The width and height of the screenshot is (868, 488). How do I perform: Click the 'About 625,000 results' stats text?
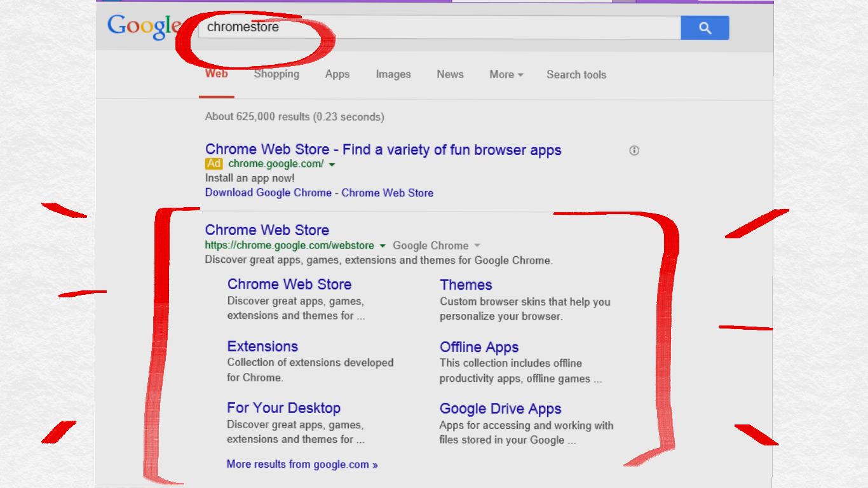click(x=294, y=117)
